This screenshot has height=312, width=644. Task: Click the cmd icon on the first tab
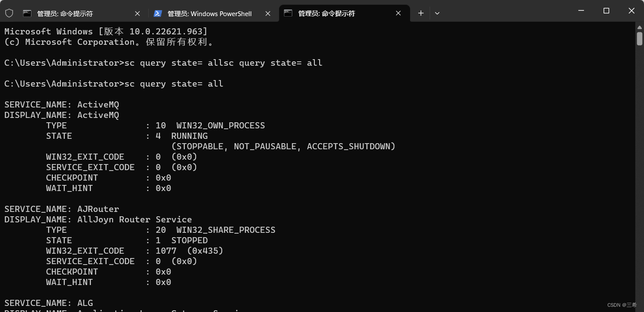[x=28, y=13]
